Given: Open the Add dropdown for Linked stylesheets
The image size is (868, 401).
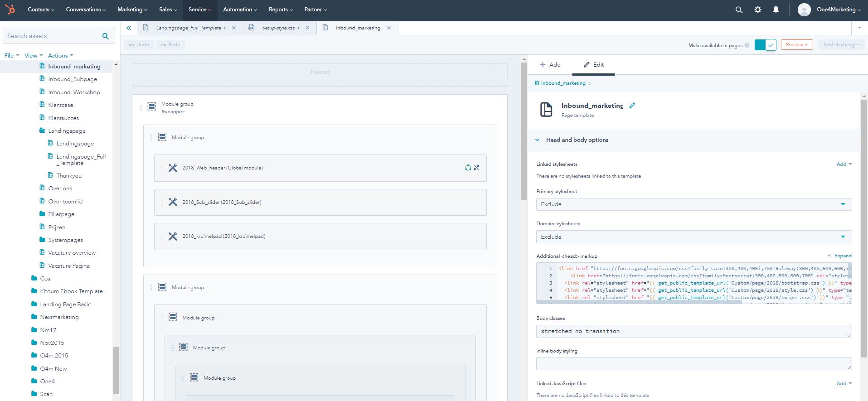Looking at the screenshot, I should [844, 164].
